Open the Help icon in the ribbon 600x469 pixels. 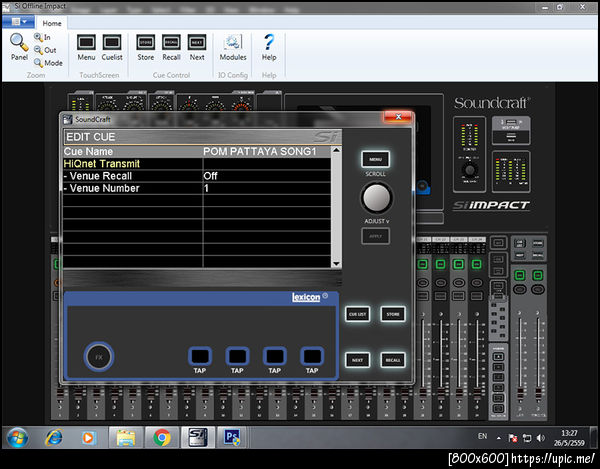269,43
